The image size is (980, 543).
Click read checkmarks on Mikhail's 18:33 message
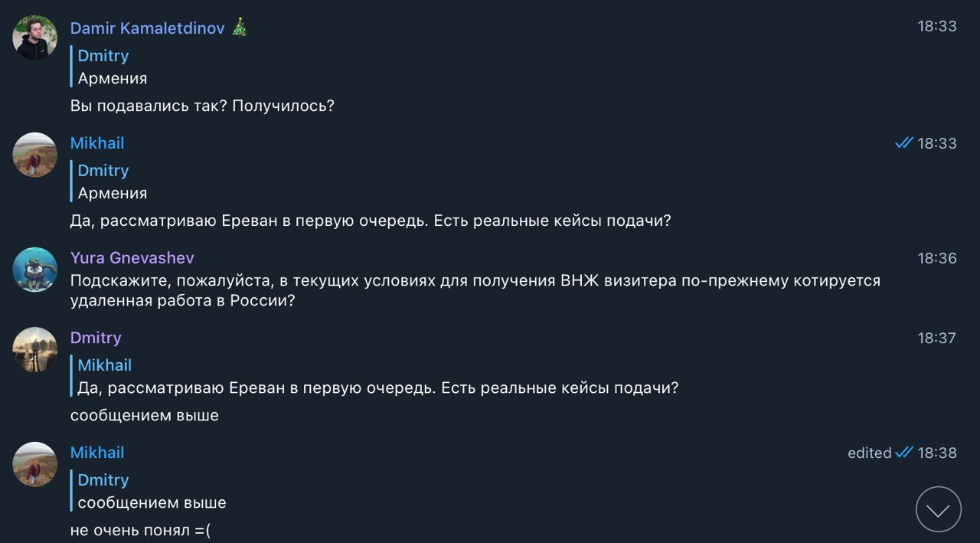pyautogui.click(x=904, y=143)
